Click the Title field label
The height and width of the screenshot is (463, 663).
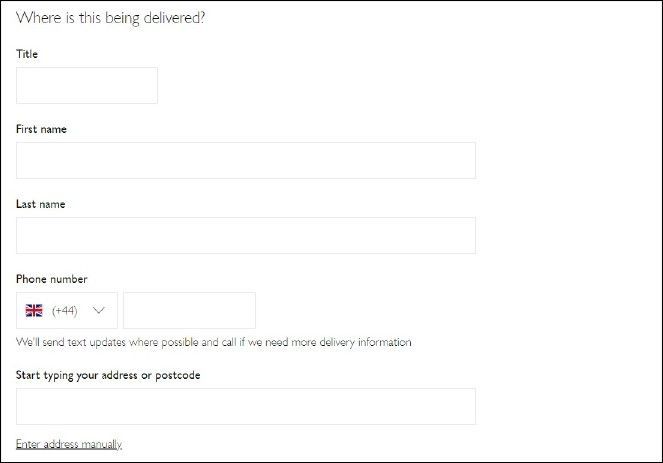click(27, 54)
